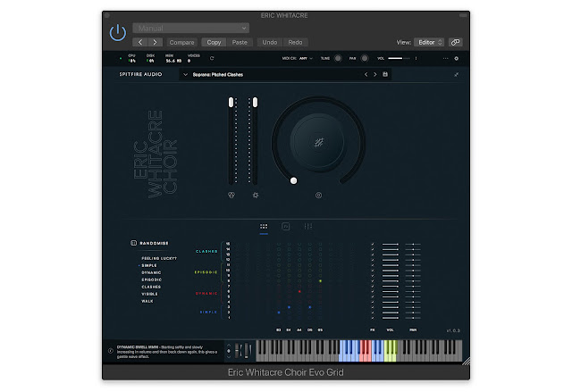Click the white dot on the big knob ring

[x=294, y=180]
